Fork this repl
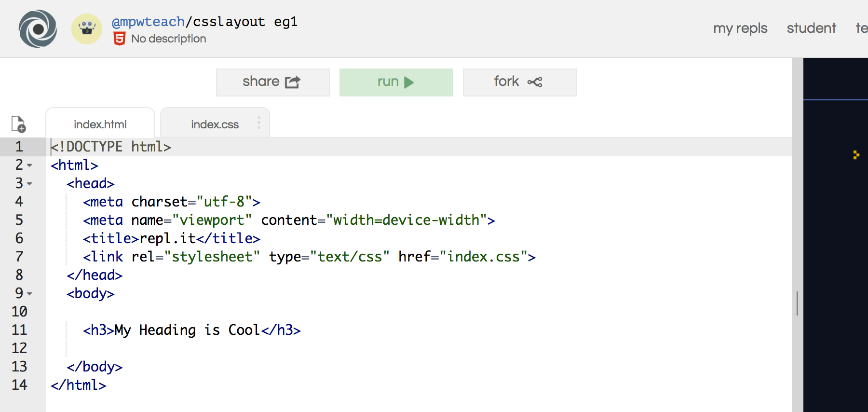868x412 pixels. pos(520,82)
